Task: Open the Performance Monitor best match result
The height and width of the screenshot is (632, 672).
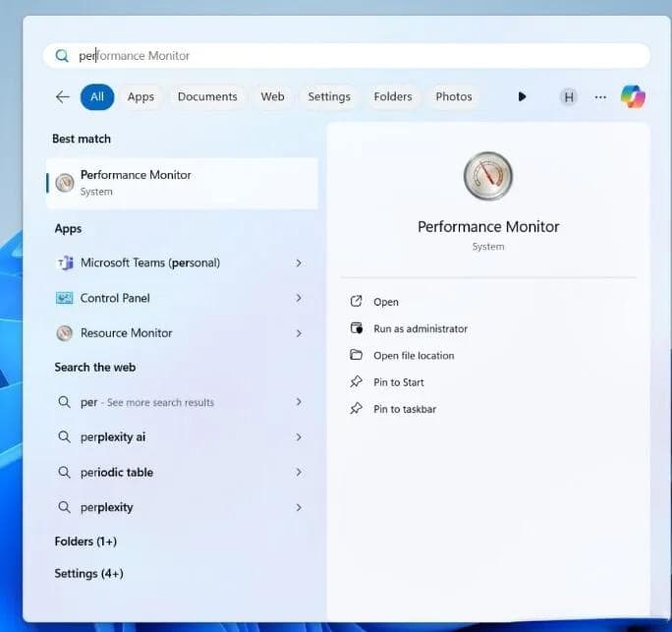Action: pyautogui.click(x=182, y=183)
